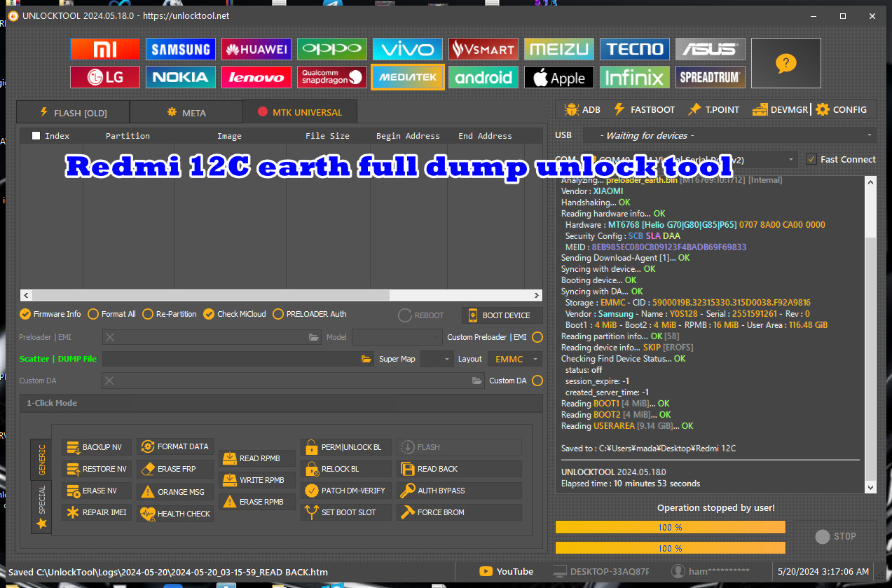Open the Super Map dropdown
This screenshot has width=892, height=588.
point(437,359)
